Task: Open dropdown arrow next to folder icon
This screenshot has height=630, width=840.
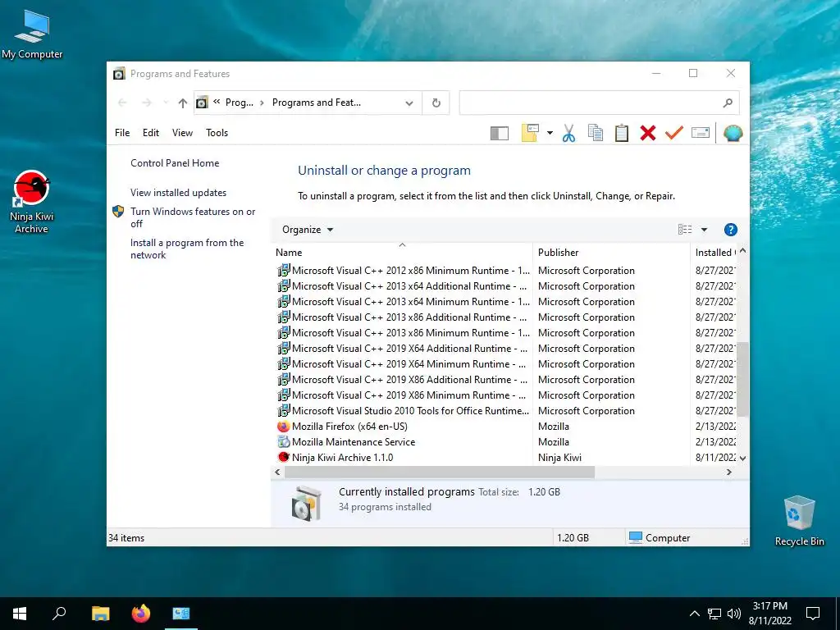Action: [550, 133]
